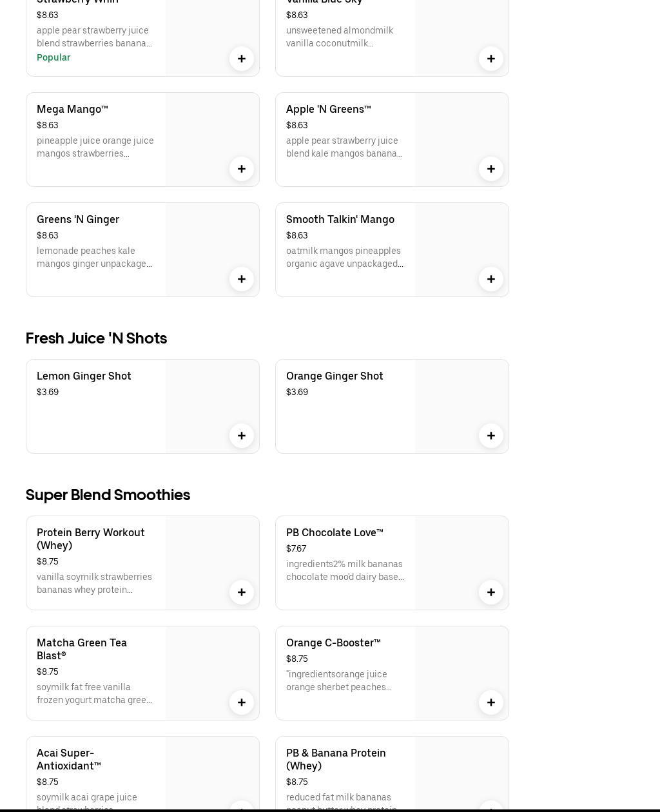Open Acai Super-Antioxidant item title
The width and height of the screenshot is (660, 812).
(x=69, y=759)
